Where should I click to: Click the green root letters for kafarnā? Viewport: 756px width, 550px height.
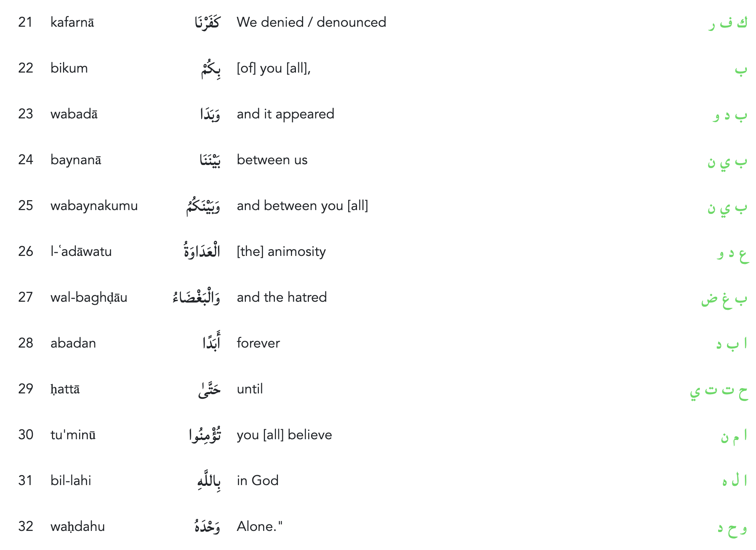(727, 23)
